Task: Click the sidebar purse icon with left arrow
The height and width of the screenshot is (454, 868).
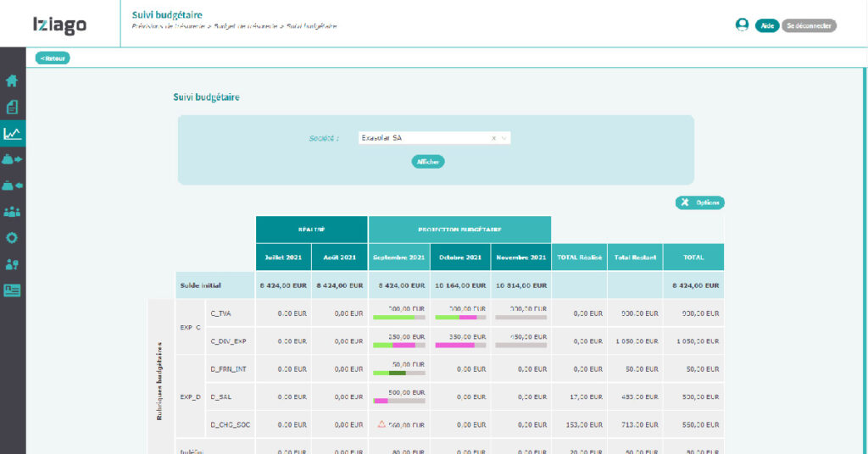Action: pos(12,185)
